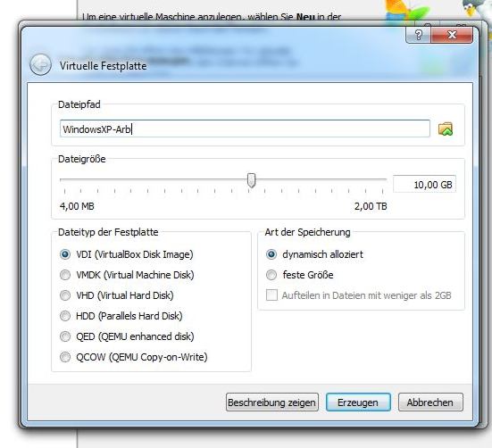Image resolution: width=492 pixels, height=448 pixels.
Task: Click the question mark help icon
Action: [418, 35]
